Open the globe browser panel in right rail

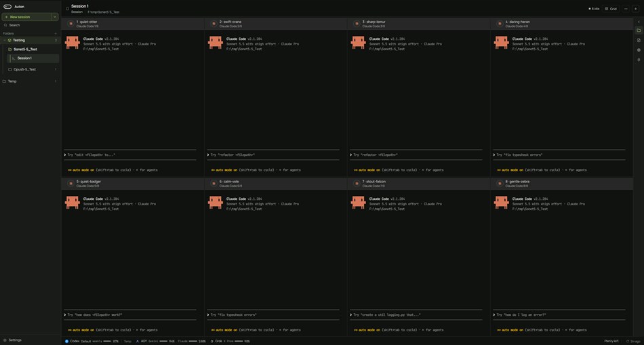[x=639, y=50]
